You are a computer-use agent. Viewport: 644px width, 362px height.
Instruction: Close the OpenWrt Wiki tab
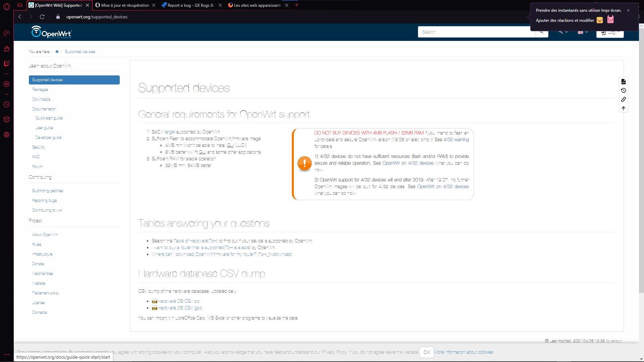pos(87,5)
